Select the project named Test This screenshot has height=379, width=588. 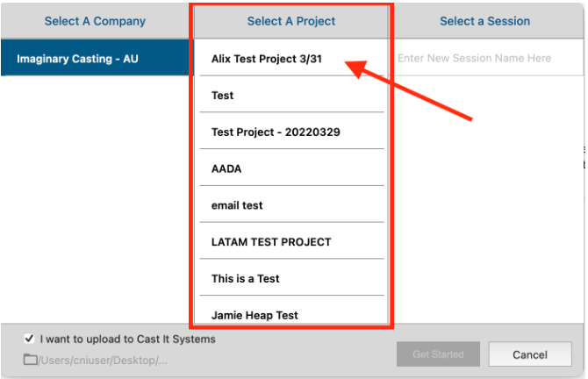click(223, 96)
